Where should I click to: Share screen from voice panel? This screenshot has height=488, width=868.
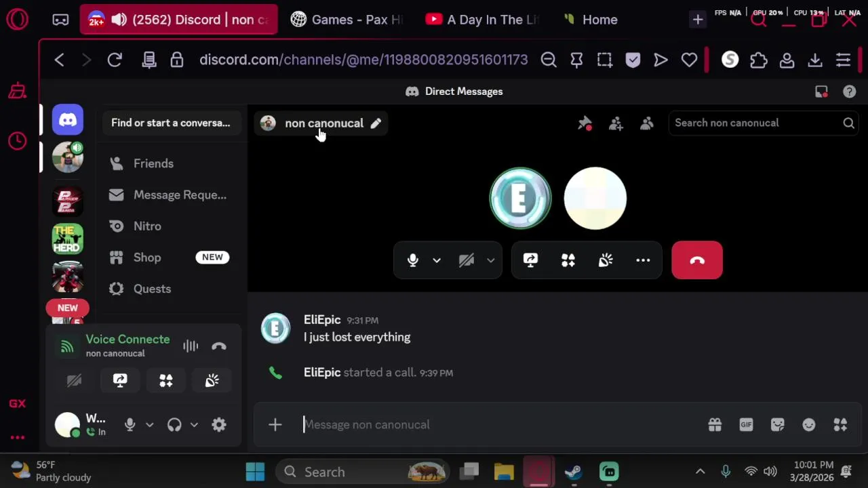(120, 381)
